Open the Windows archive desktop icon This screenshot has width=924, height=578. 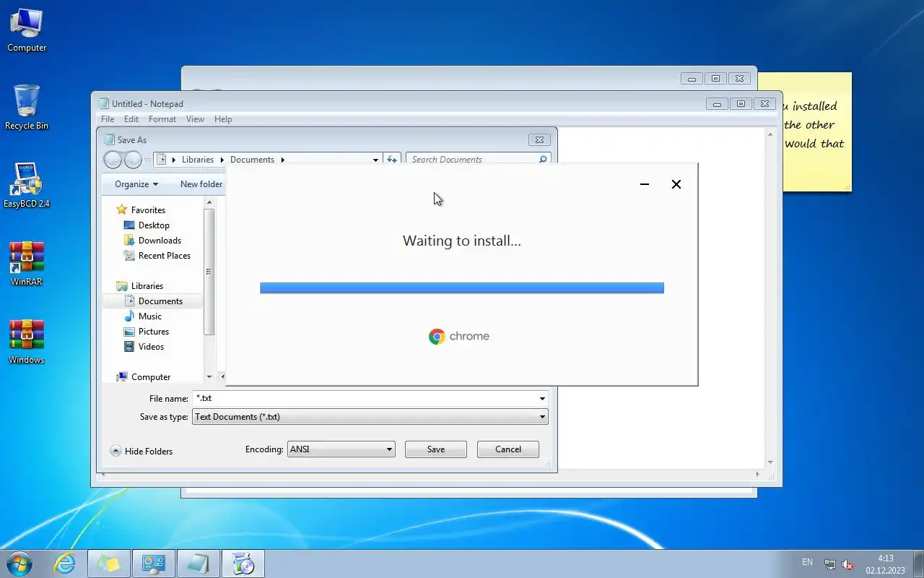click(27, 342)
